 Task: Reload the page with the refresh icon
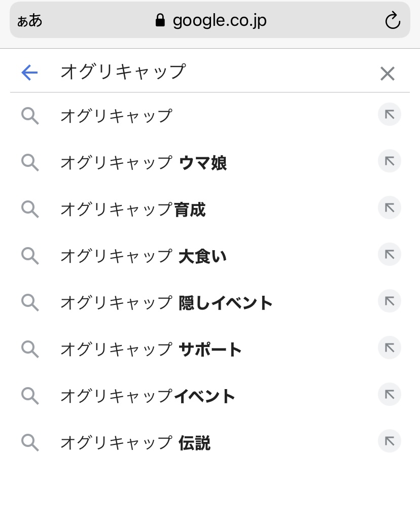[x=393, y=21]
